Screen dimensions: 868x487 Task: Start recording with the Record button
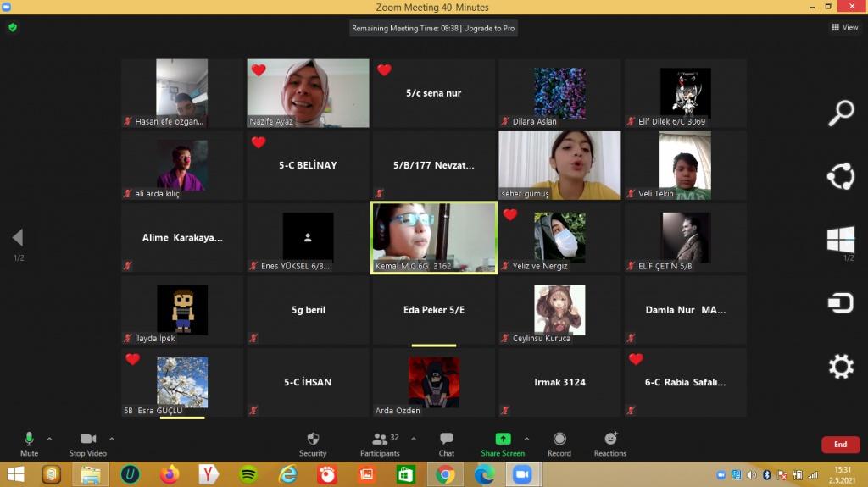pos(559,443)
